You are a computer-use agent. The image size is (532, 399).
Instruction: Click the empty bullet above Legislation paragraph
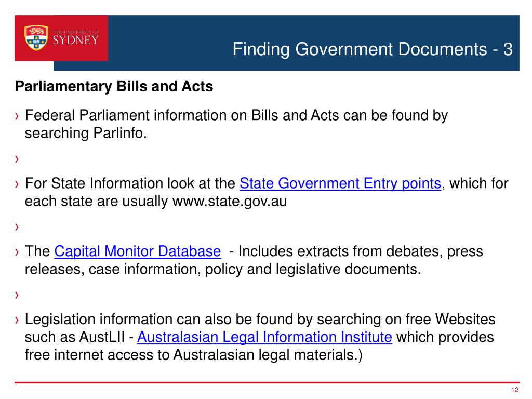[17, 295]
